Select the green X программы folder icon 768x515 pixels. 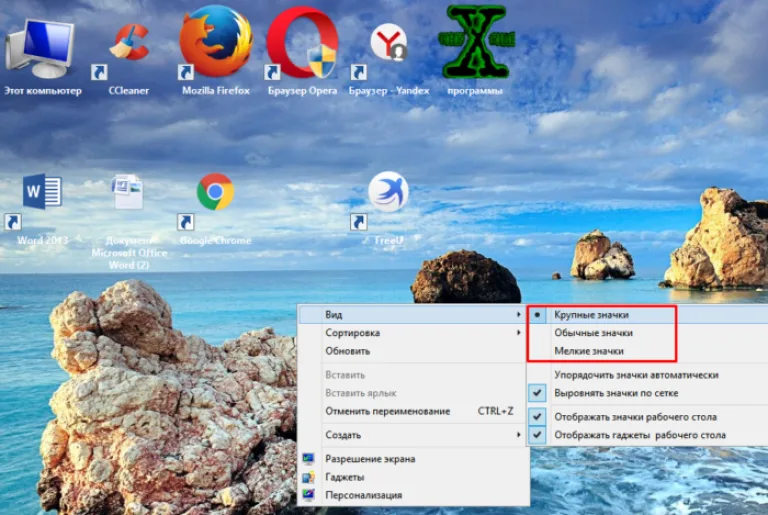(x=476, y=51)
